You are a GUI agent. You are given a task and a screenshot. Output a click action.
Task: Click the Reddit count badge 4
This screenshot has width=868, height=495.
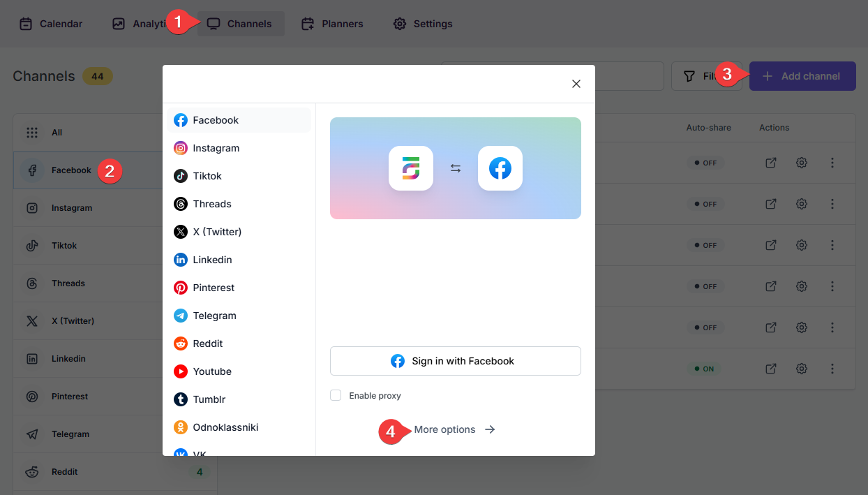[x=200, y=472]
